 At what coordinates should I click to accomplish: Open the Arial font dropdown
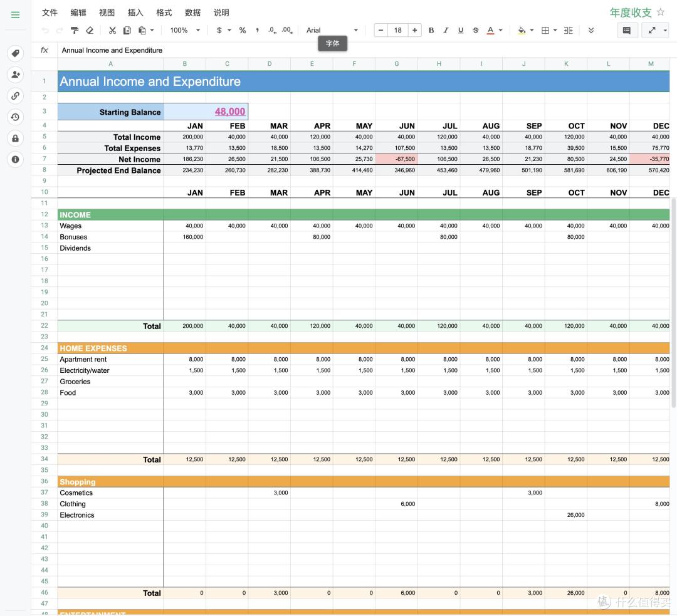point(332,30)
